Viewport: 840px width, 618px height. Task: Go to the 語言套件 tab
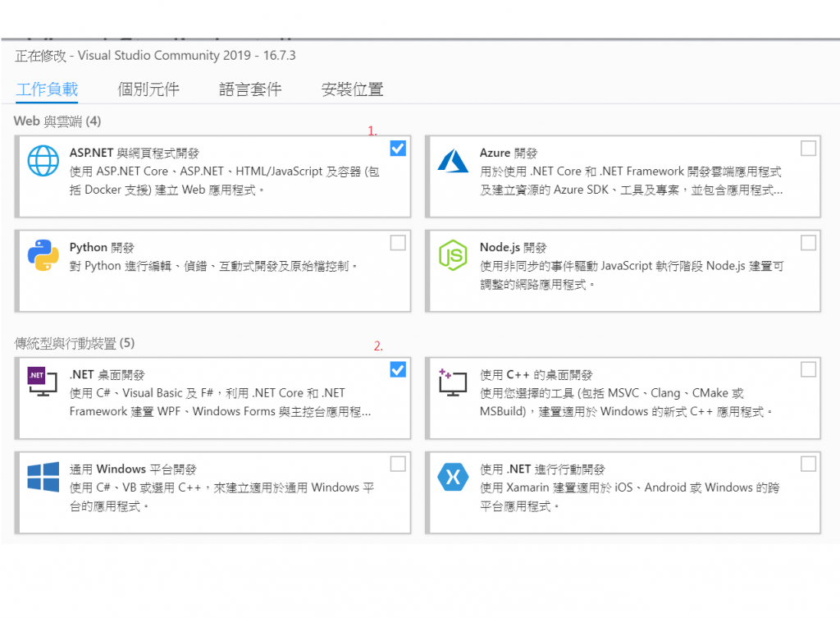(x=250, y=89)
